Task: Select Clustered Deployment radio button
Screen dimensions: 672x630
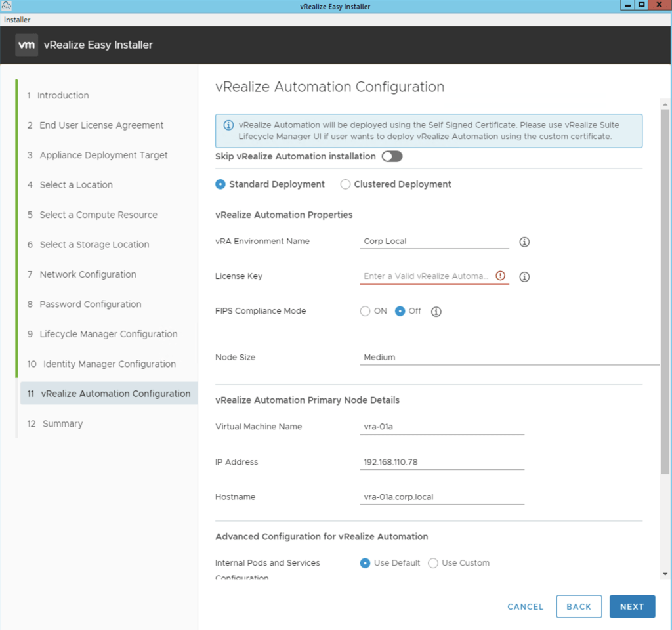Action: pos(346,184)
